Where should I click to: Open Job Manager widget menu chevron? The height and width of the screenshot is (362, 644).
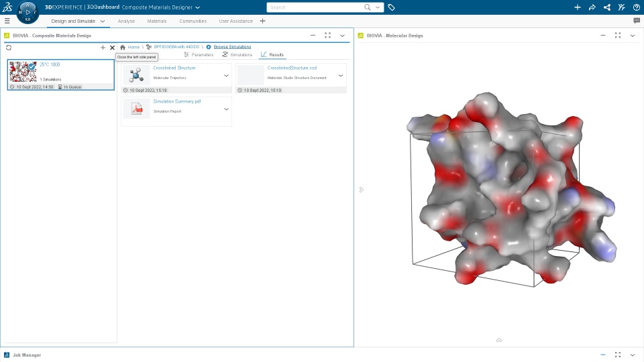pyautogui.click(x=633, y=355)
